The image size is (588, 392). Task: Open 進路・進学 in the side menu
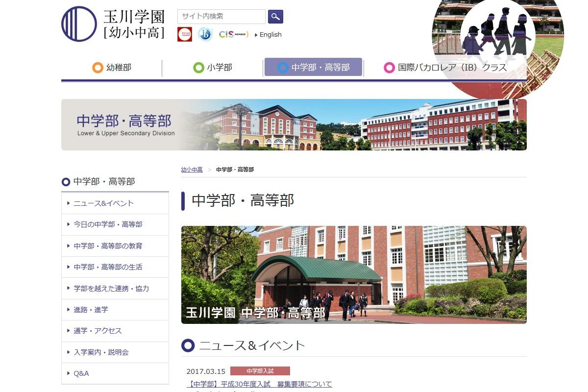point(91,310)
